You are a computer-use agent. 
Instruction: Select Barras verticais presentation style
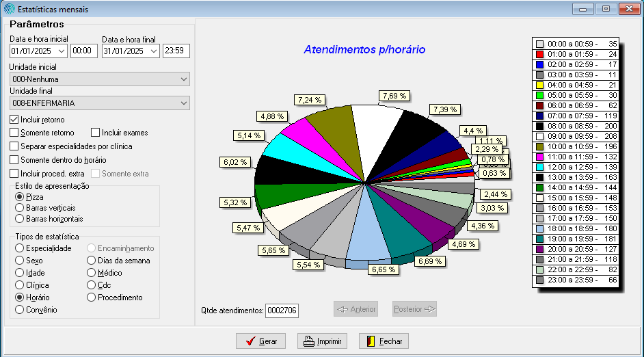pyautogui.click(x=20, y=207)
